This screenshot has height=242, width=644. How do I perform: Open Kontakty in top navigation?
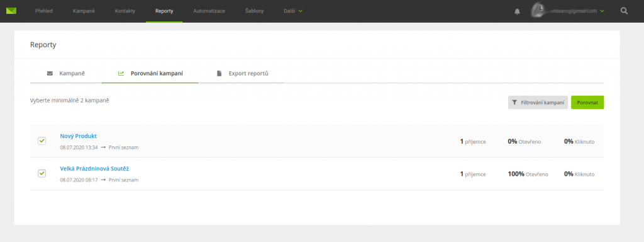pos(125,11)
